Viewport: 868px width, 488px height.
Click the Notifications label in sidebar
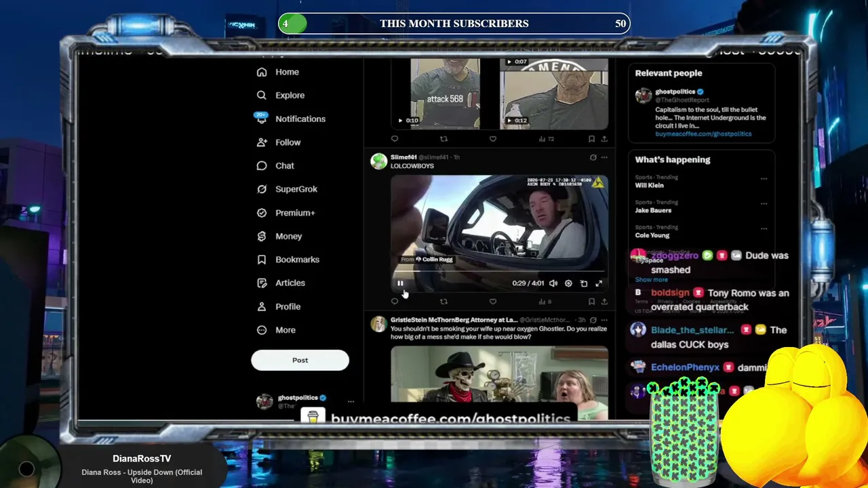pyautogui.click(x=300, y=119)
